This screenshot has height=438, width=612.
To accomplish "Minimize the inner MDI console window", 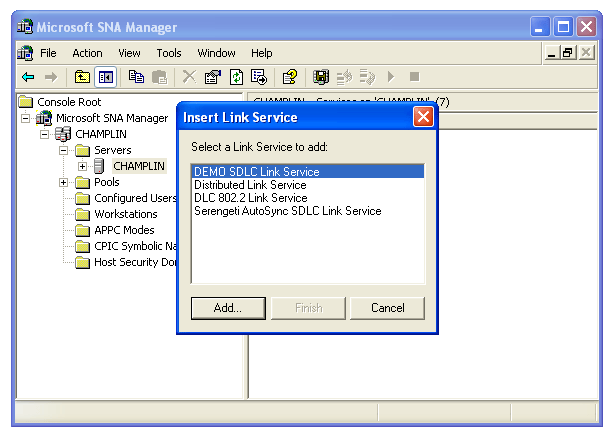I will 552,53.
